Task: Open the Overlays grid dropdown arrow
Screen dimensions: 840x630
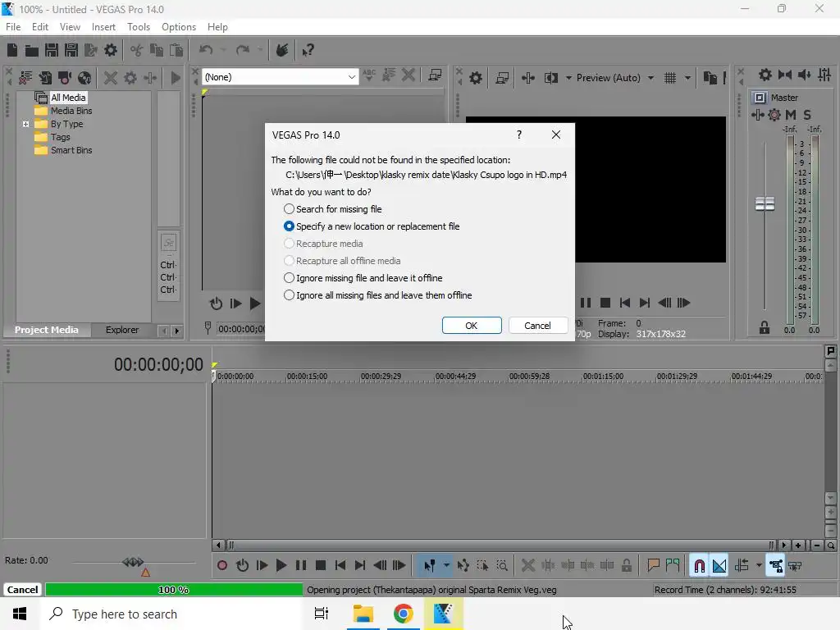Action: coord(688,78)
